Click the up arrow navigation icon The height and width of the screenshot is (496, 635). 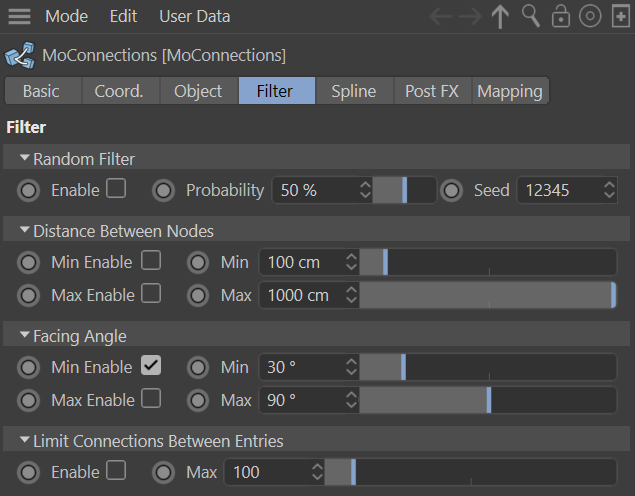pos(501,17)
